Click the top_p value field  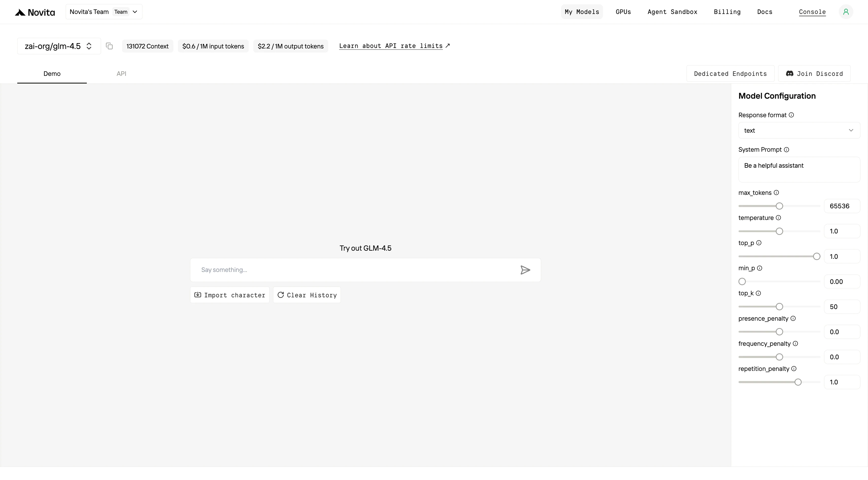[842, 257]
